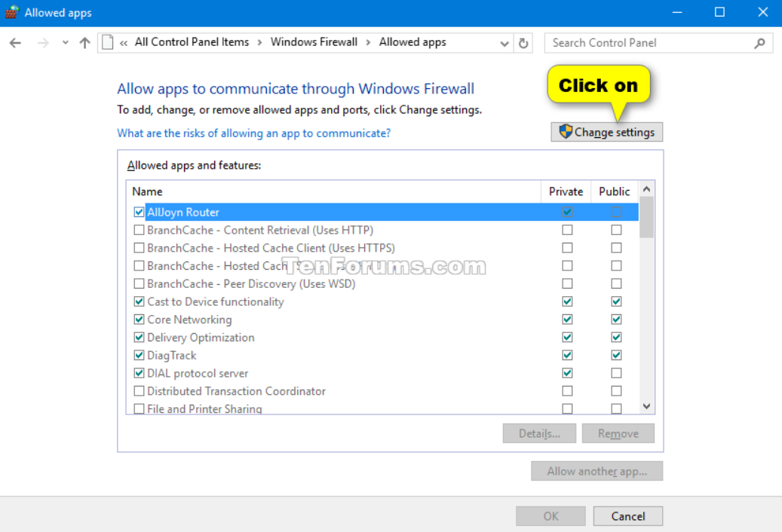Navigate to All Control Panel Items
The width and height of the screenshot is (782, 532).
(192, 42)
